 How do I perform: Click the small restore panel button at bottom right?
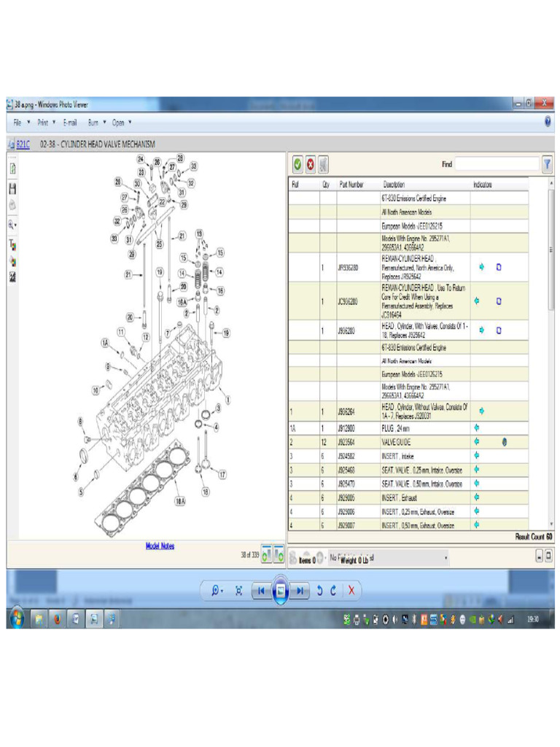click(x=548, y=556)
